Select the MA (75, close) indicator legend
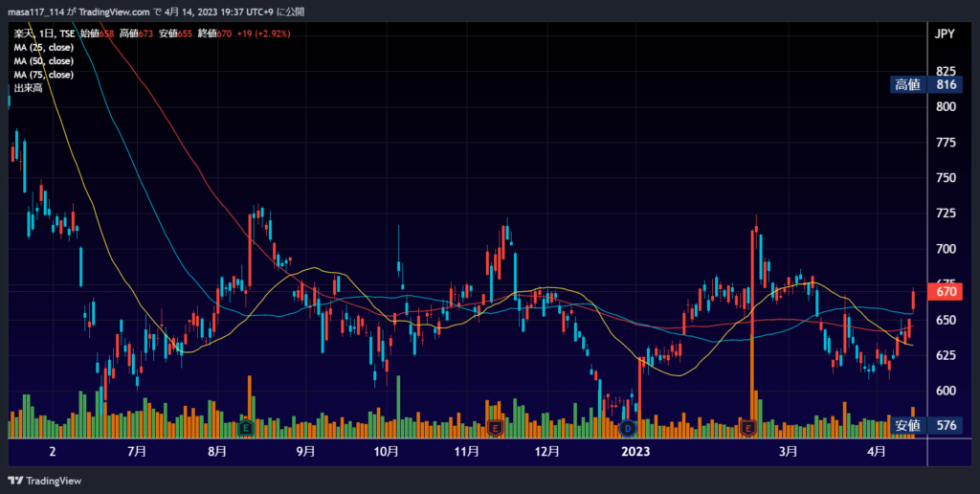 44,75
